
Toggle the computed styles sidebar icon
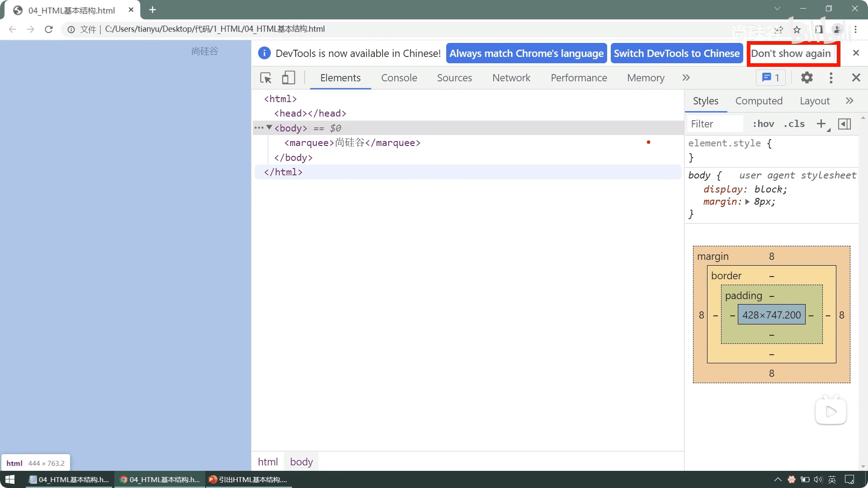[844, 124]
